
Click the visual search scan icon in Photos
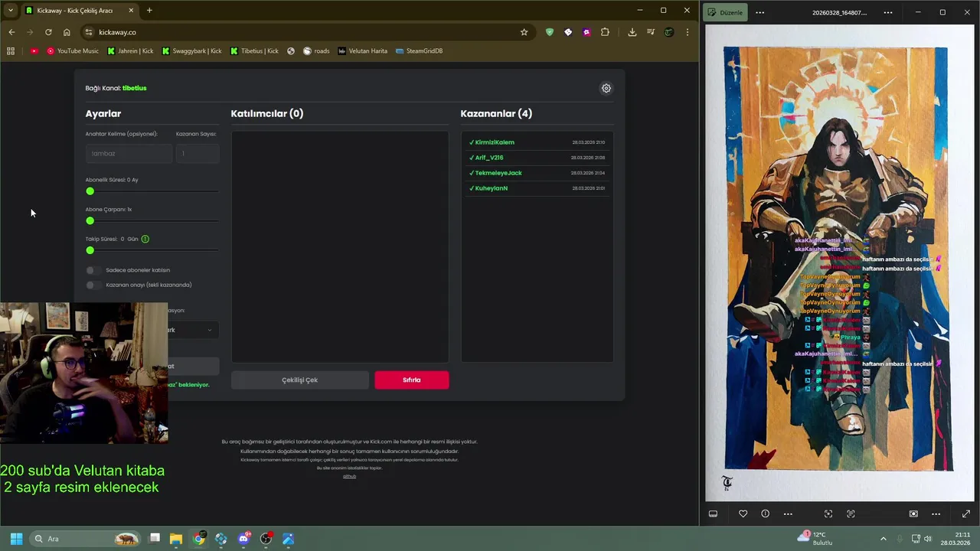click(828, 514)
